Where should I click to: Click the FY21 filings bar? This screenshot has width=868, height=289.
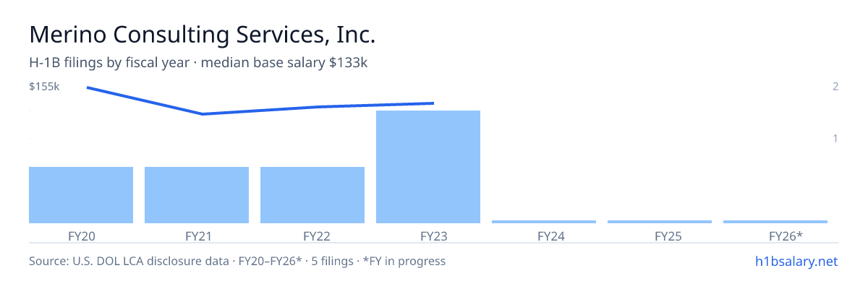197,195
